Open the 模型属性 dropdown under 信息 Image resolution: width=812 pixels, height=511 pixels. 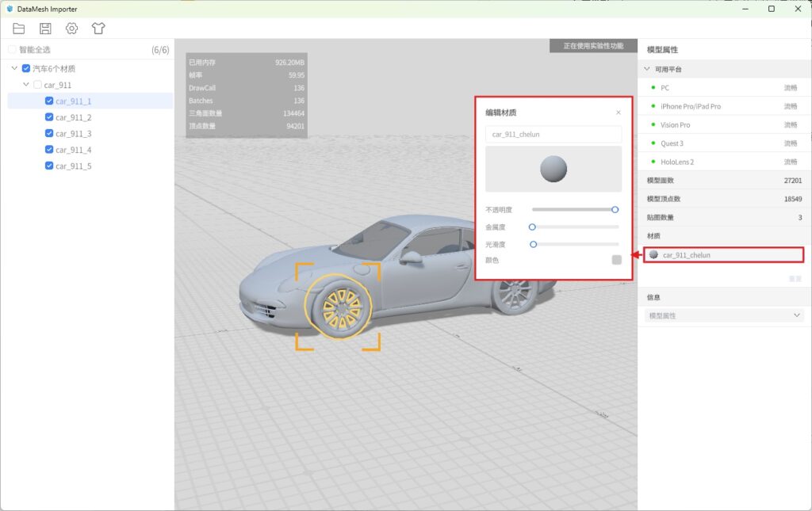coord(724,315)
